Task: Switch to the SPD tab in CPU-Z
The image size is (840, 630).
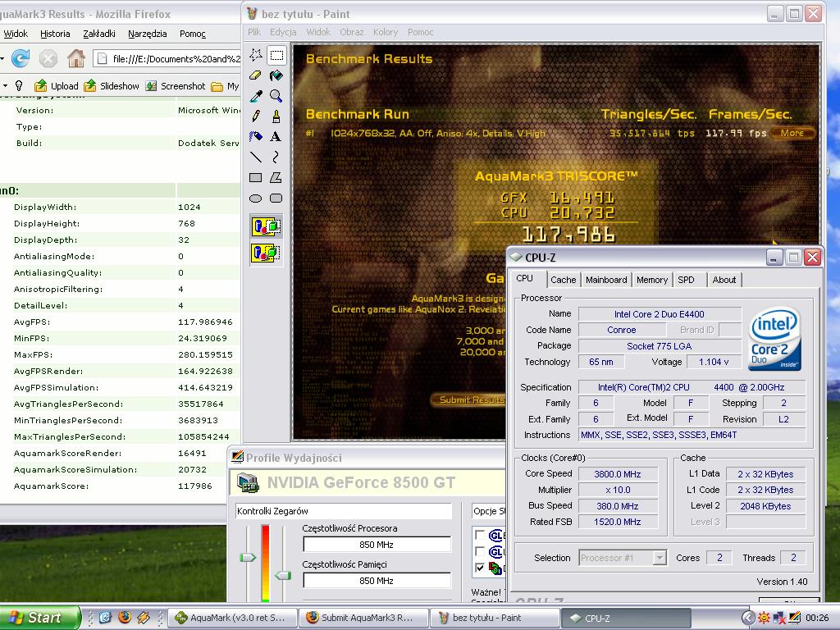Action: click(x=686, y=280)
